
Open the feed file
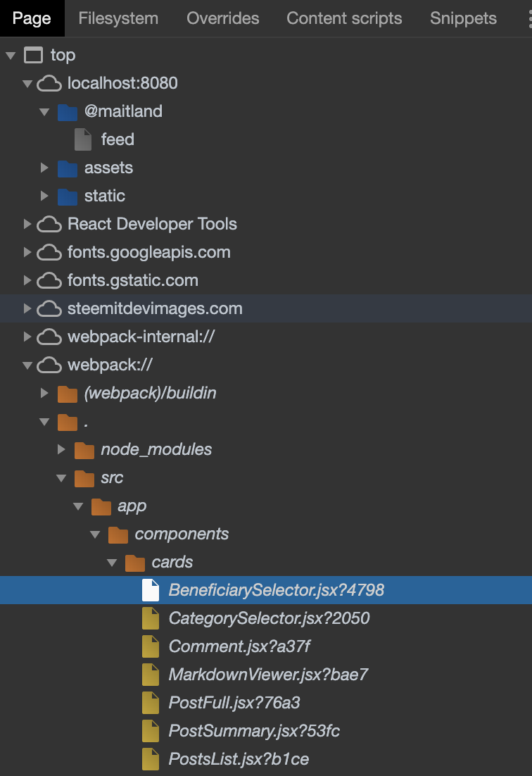(118, 139)
